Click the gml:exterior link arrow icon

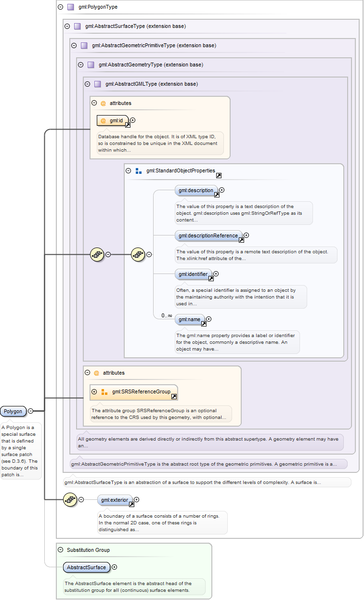click(x=131, y=505)
